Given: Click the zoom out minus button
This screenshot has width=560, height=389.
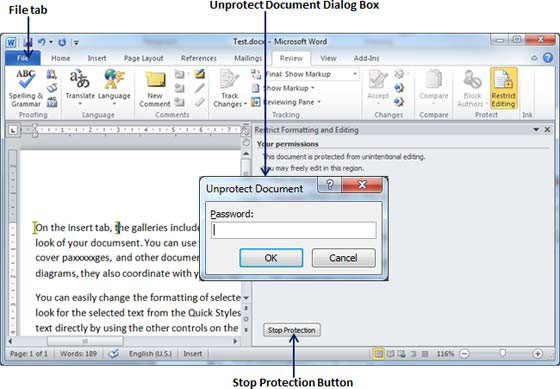Looking at the screenshot, I should coord(464,354).
